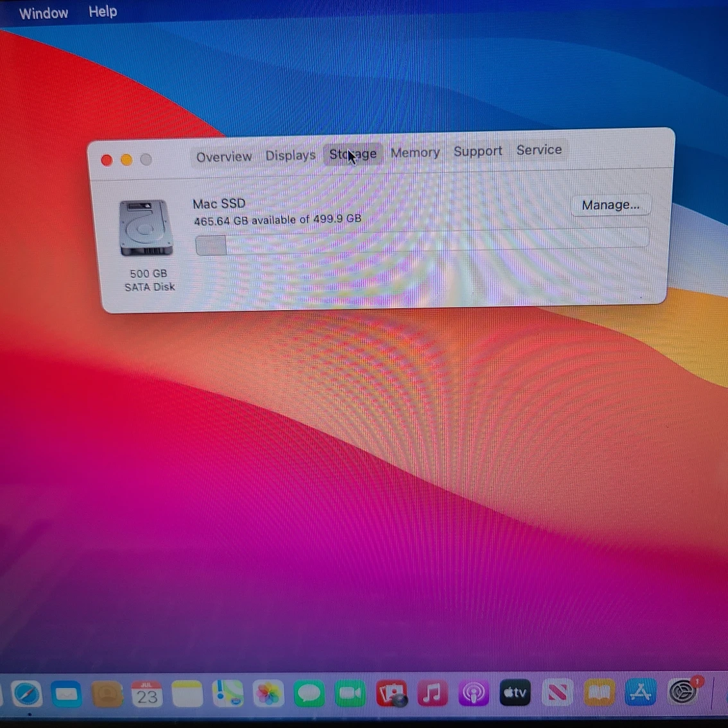Image resolution: width=728 pixels, height=728 pixels.
Task: Go to the Support tab
Action: [x=478, y=151]
